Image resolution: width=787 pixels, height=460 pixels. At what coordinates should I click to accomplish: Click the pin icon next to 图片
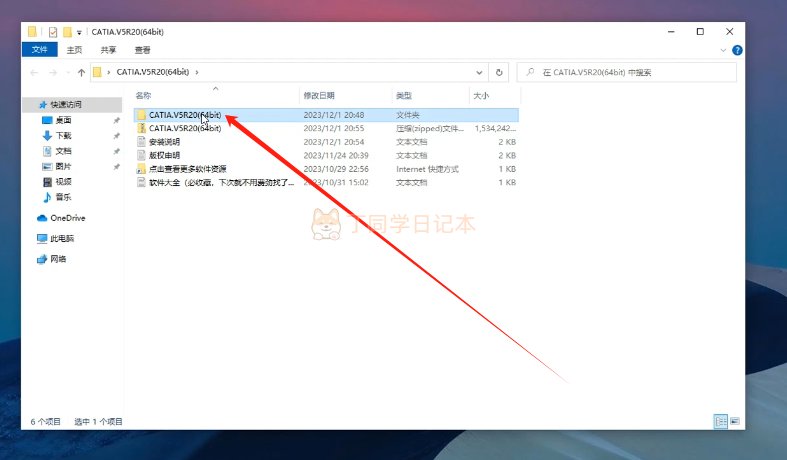(116, 167)
